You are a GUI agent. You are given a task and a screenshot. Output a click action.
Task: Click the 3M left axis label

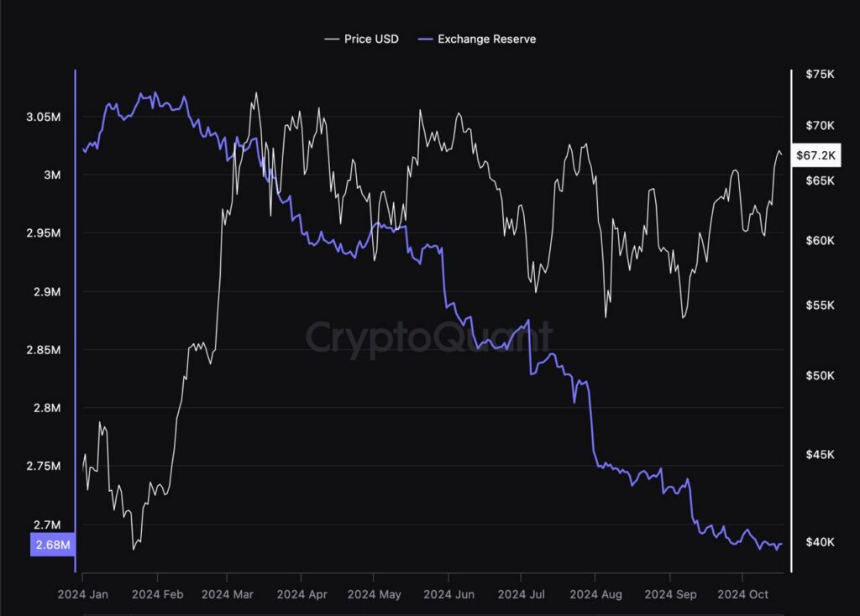pyautogui.click(x=54, y=175)
